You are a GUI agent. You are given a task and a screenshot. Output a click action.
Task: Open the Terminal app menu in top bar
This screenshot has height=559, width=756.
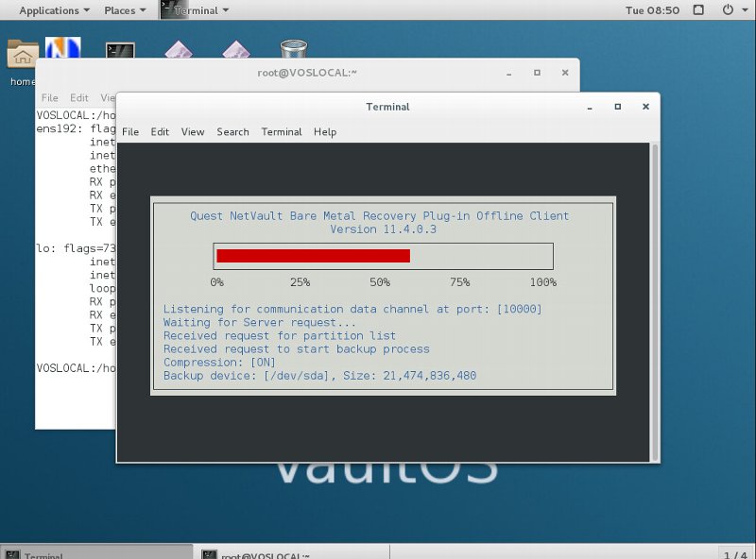coord(195,10)
